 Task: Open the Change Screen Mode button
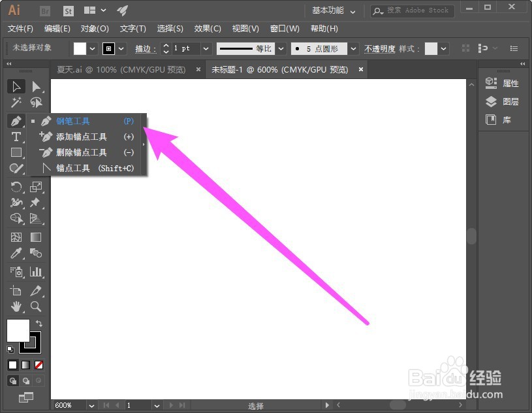(x=26, y=397)
